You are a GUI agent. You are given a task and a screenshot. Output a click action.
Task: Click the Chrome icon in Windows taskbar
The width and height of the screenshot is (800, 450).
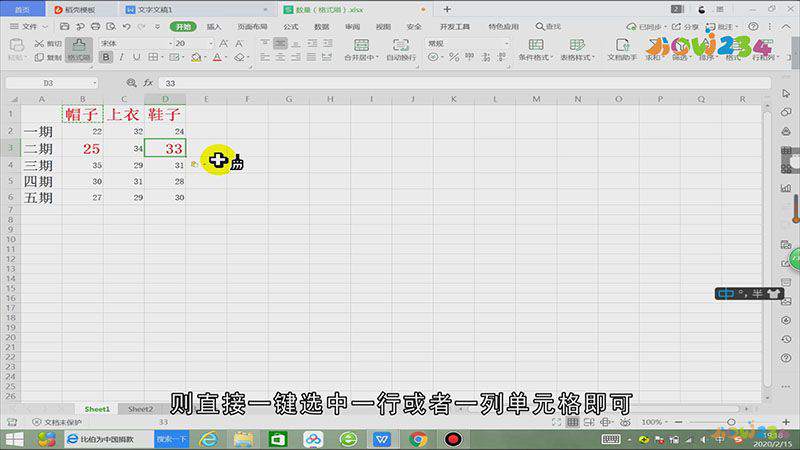coord(418,439)
